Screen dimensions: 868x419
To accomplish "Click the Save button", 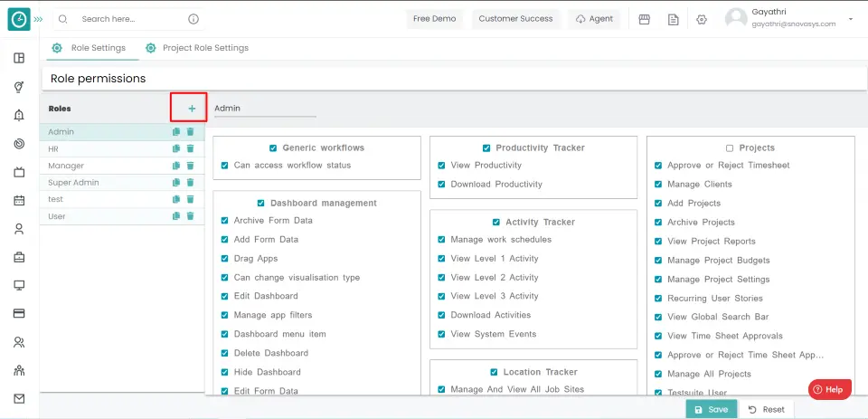I will [x=711, y=409].
